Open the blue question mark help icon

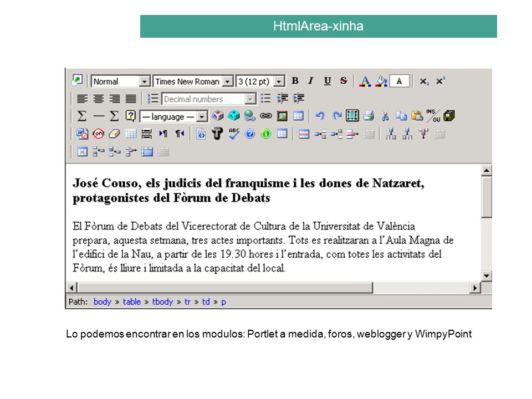coord(250,134)
